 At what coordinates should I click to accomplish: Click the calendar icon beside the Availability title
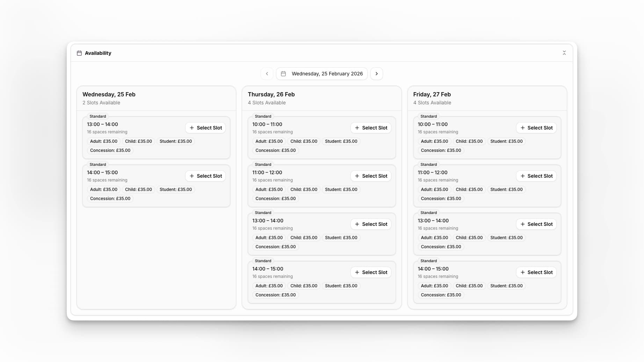[x=80, y=53]
